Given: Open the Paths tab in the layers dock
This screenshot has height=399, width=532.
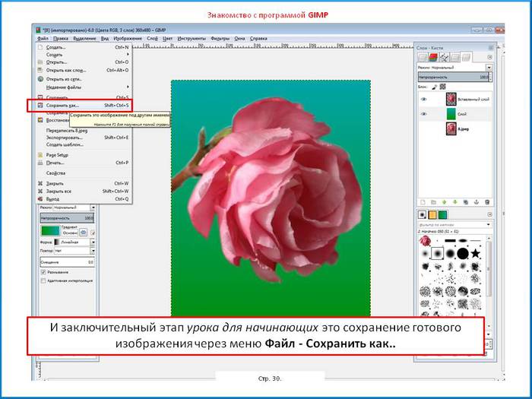Looking at the screenshot, I should [444, 57].
